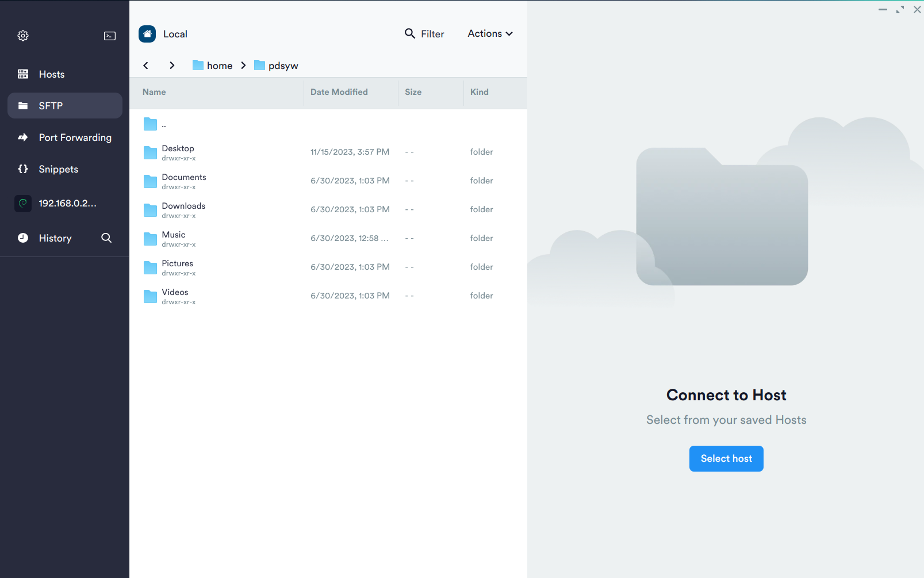
Task: Sort by the Size column header
Action: pos(413,92)
